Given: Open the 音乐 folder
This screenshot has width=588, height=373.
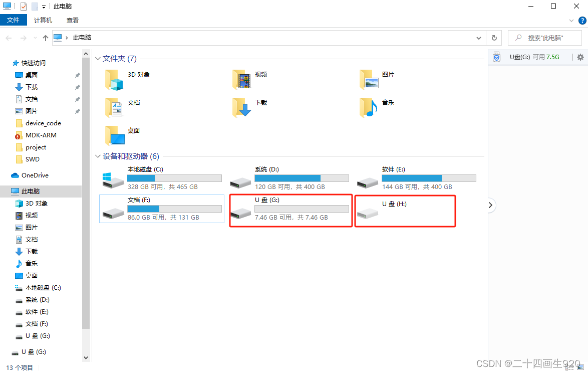Looking at the screenshot, I should [368, 106].
